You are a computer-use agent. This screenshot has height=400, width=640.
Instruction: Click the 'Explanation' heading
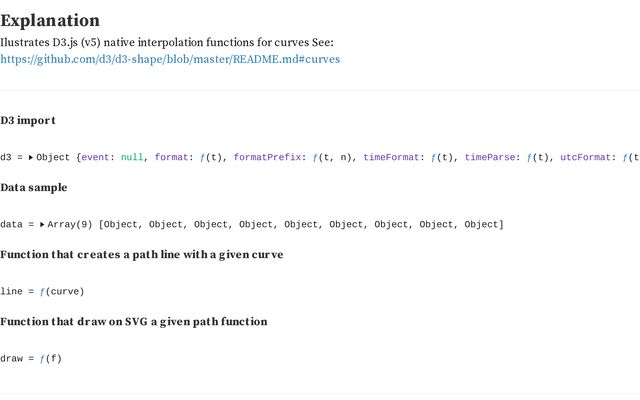[50, 20]
